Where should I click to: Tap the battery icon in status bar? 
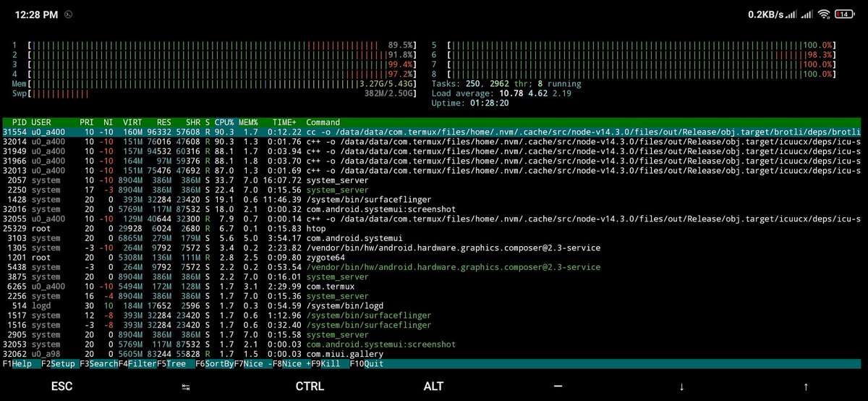pyautogui.click(x=843, y=14)
